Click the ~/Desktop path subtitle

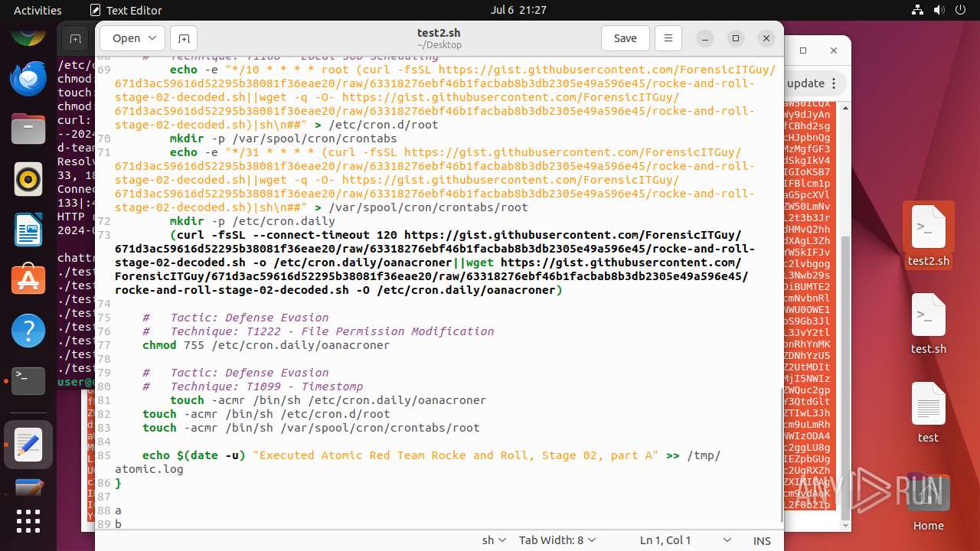tap(439, 45)
